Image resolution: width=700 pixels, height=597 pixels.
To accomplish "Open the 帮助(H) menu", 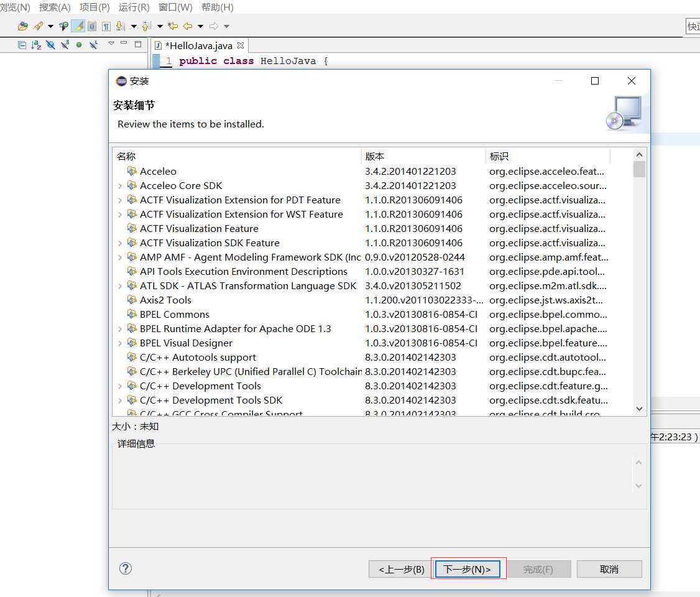I will (218, 7).
